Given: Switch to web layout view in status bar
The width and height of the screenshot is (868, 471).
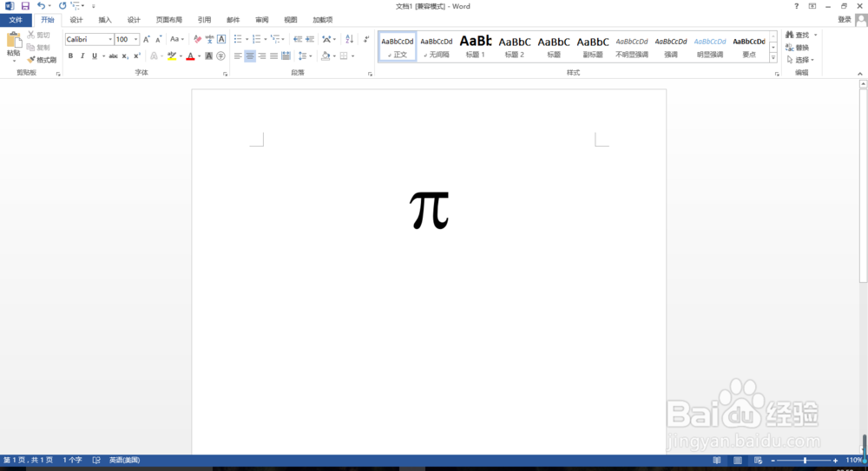Looking at the screenshot, I should click(759, 461).
